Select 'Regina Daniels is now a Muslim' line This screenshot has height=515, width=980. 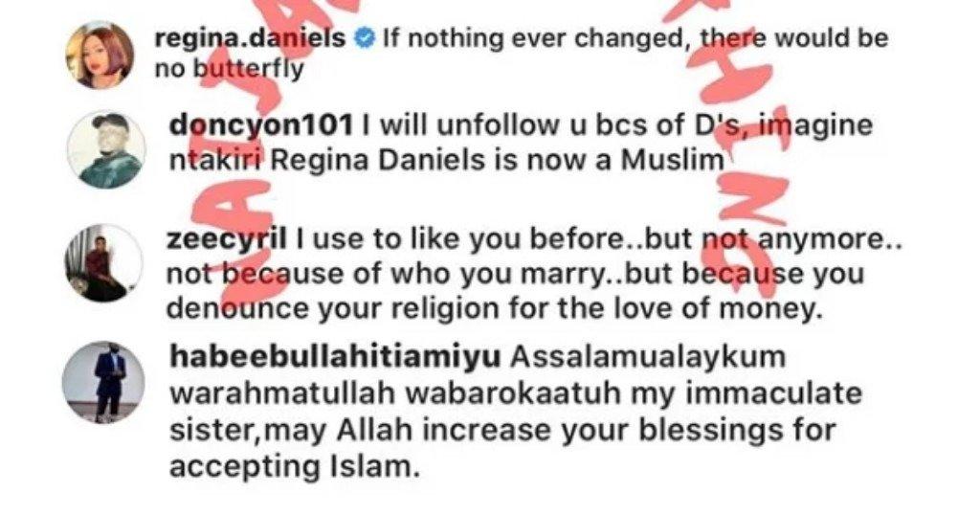pos(498,161)
